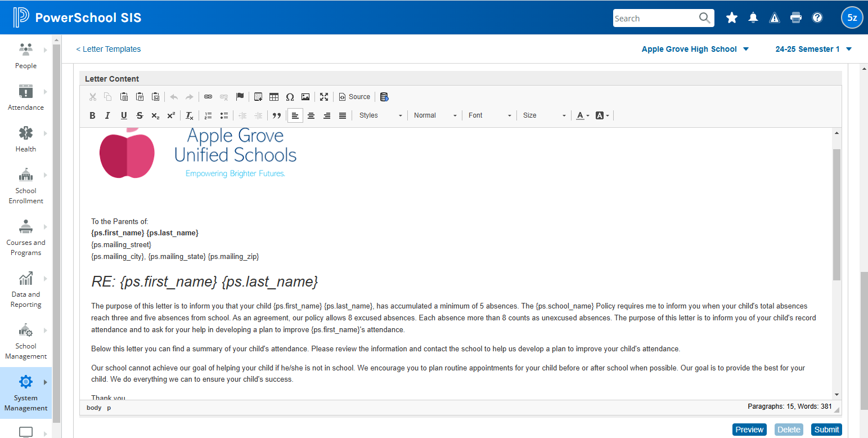Open the background color picker
Screen dimensions: 868x438
(602, 115)
